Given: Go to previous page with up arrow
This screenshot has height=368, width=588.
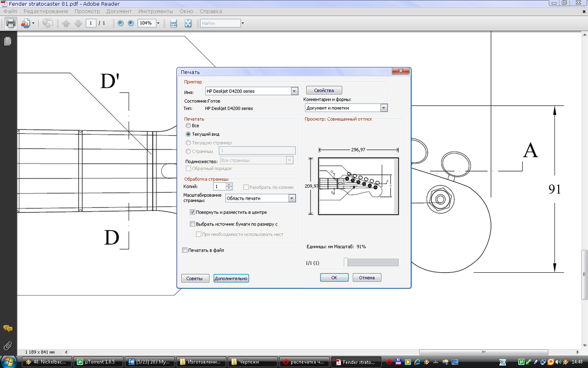Looking at the screenshot, I should click(x=66, y=23).
